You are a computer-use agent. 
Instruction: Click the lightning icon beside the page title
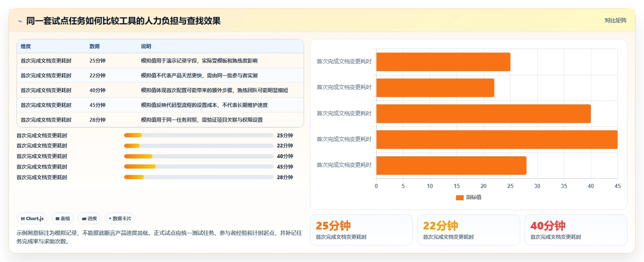coord(20,21)
